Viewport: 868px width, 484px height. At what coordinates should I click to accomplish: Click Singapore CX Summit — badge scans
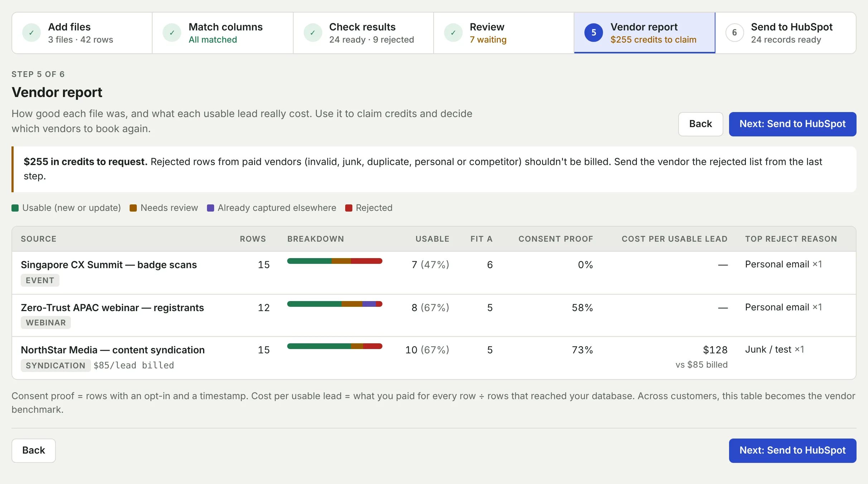point(109,265)
